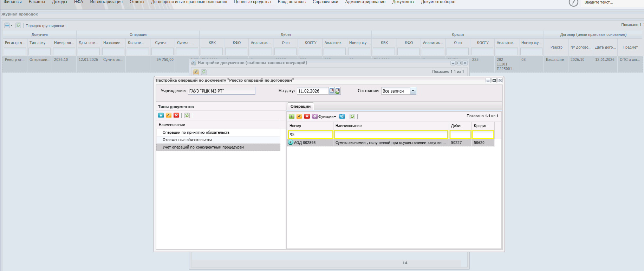Image resolution: width=644 pixels, height=271 pixels.
Task: Click the Кредит filter field in Операции
Action: point(483,134)
